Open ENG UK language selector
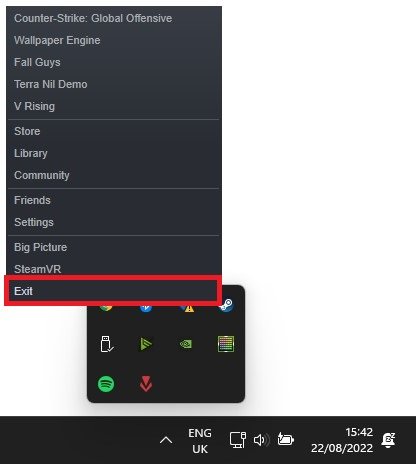416x464 pixels. point(200,441)
